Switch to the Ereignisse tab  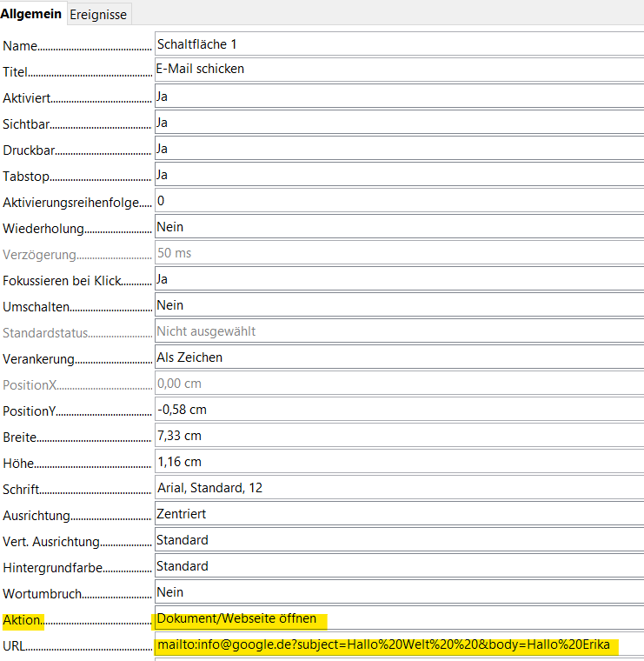(x=98, y=14)
